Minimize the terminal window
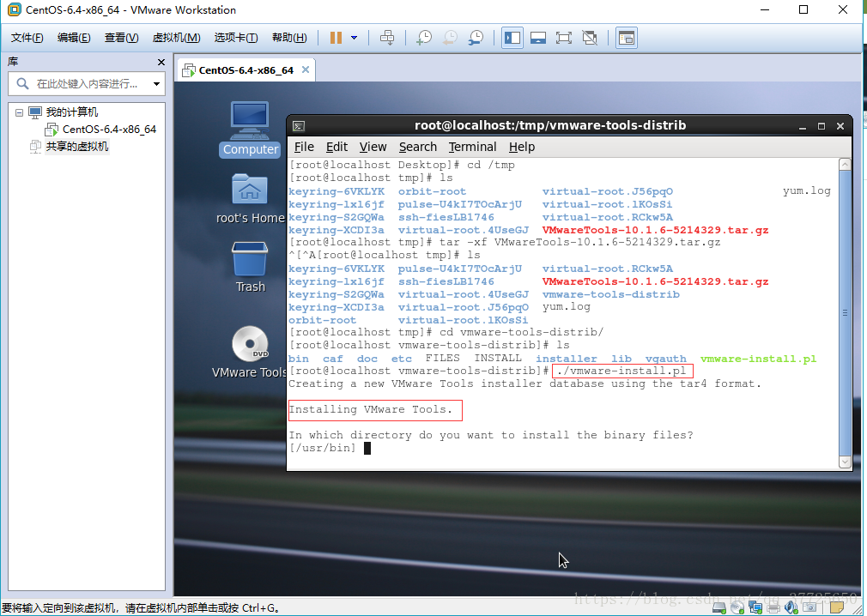Image resolution: width=867 pixels, height=616 pixels. (x=803, y=126)
